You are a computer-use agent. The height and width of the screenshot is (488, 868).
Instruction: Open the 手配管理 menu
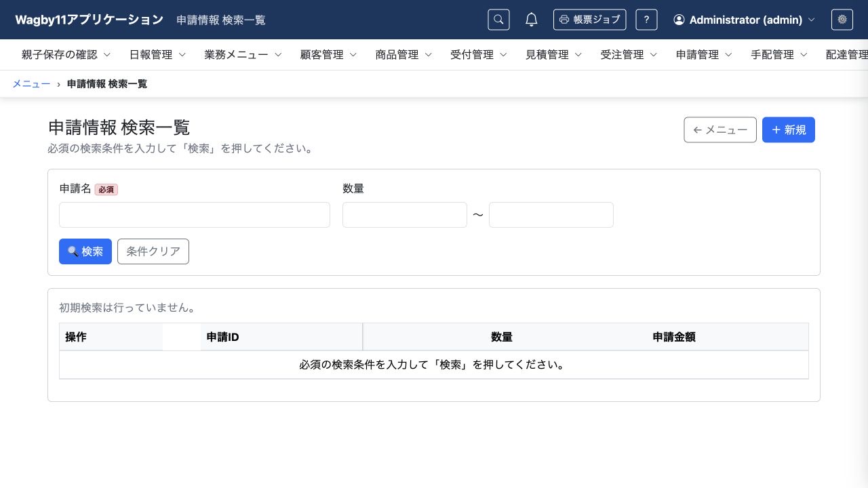point(780,55)
